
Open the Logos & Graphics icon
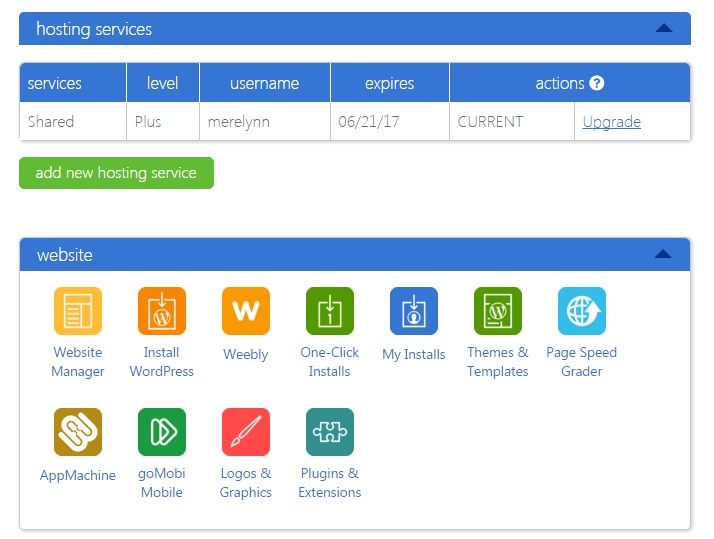point(246,432)
